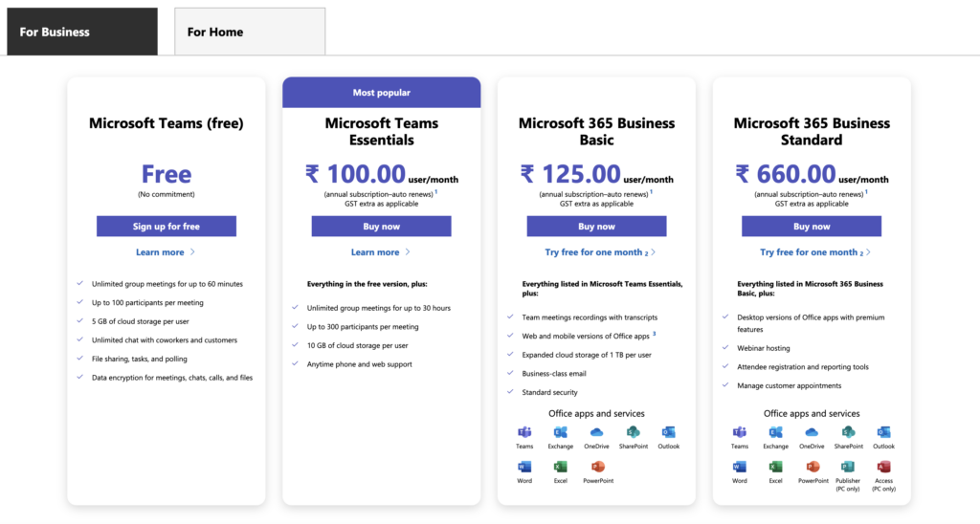This screenshot has width=980, height=524.
Task: Click the (No commitment) note
Action: click(167, 194)
